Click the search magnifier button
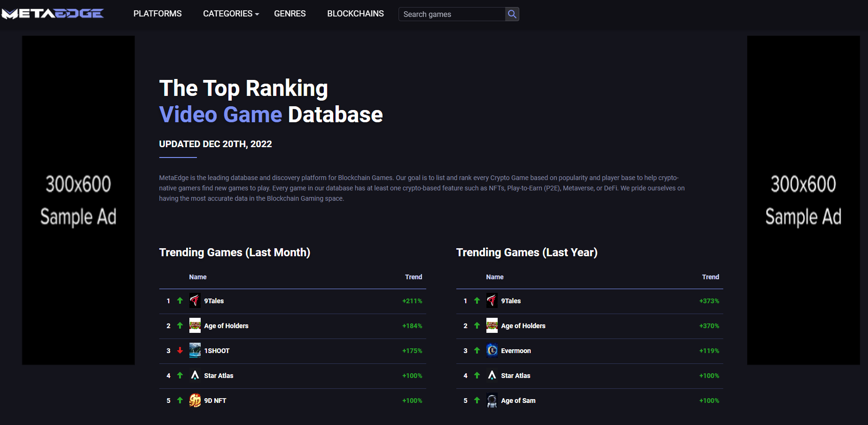 [x=512, y=14]
